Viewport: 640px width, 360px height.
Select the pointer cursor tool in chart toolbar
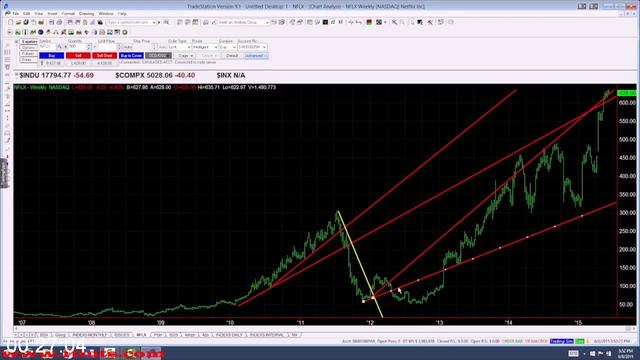click(x=412, y=22)
